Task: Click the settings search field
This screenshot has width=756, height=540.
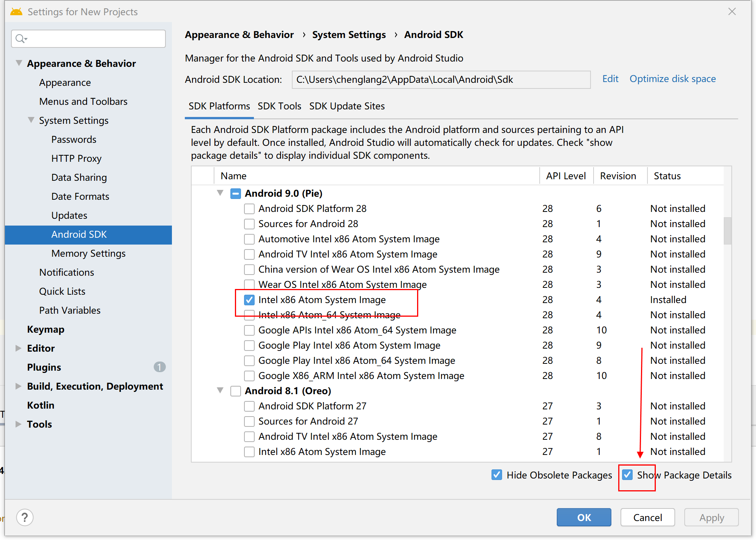Action: 88,38
